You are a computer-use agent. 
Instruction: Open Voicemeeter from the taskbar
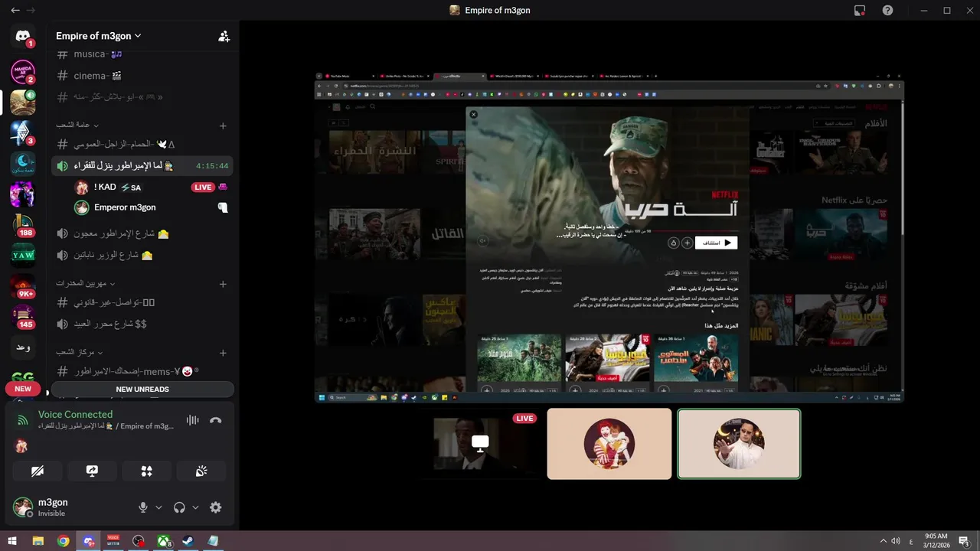113,541
